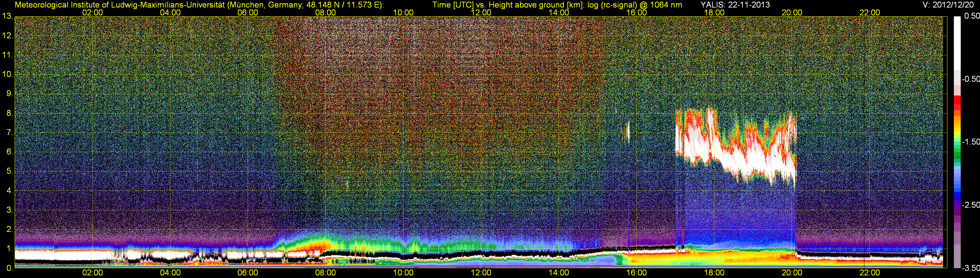Click the 0 km height axis label

(x=9, y=268)
